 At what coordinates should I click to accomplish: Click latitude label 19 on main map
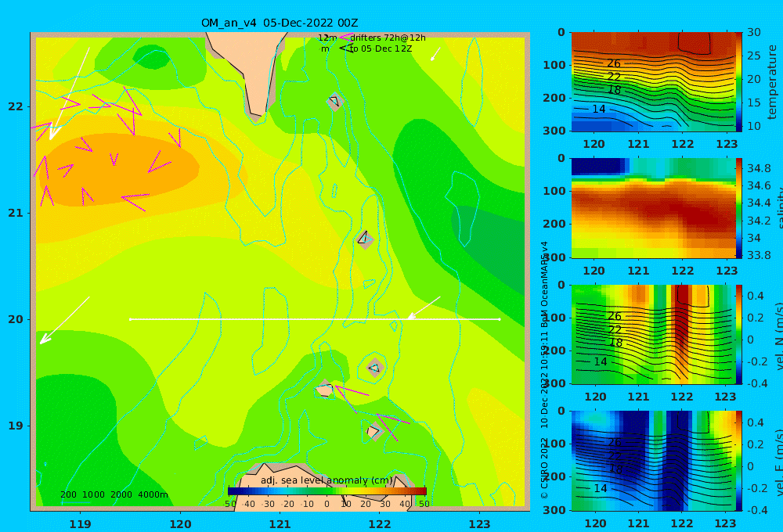tap(16, 426)
